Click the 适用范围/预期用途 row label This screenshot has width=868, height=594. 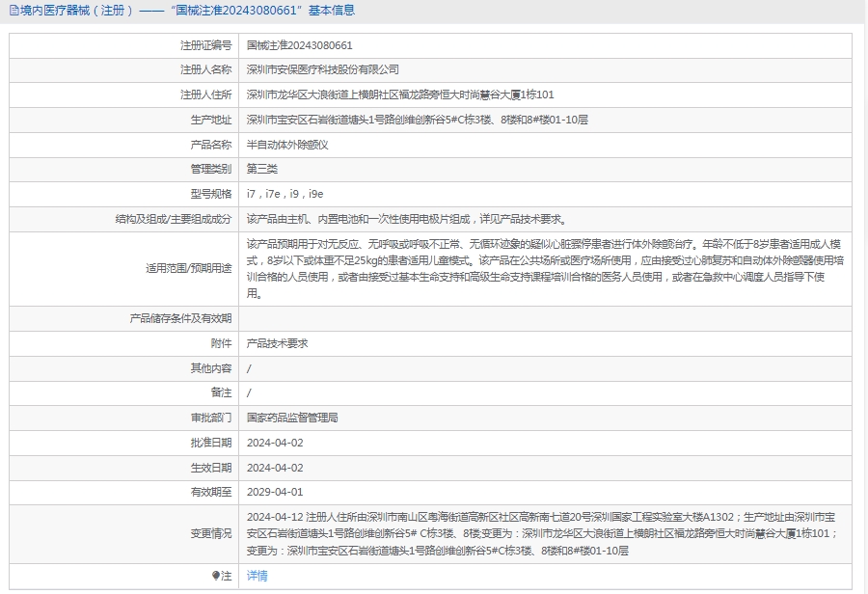tap(188, 269)
